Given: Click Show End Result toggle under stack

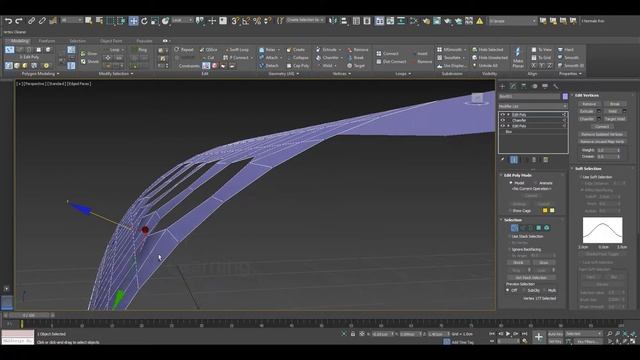Looking at the screenshot, I should point(514,160).
